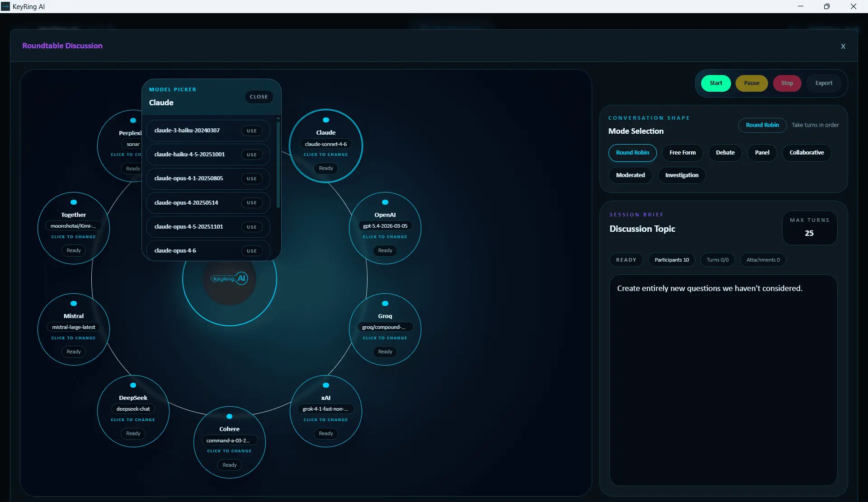
Task: Click the Attachments 0 badge
Action: point(763,260)
